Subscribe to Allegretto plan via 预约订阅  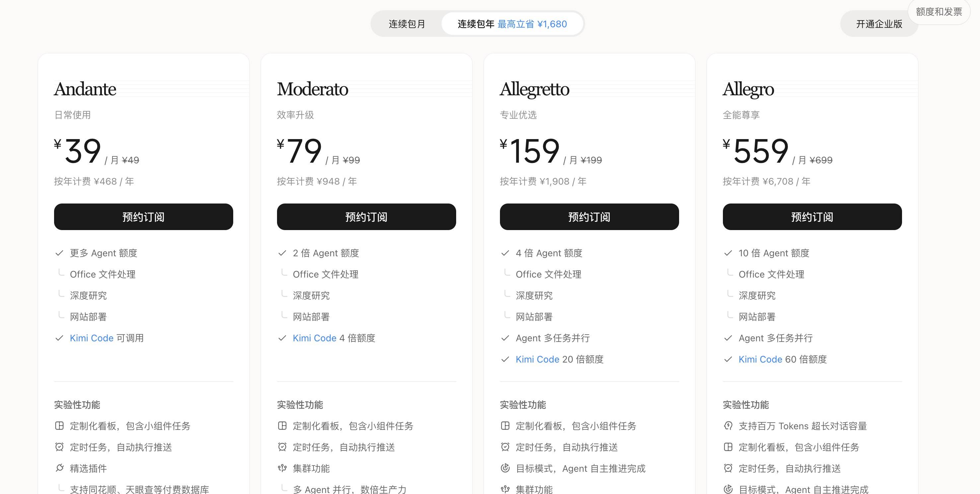point(589,216)
